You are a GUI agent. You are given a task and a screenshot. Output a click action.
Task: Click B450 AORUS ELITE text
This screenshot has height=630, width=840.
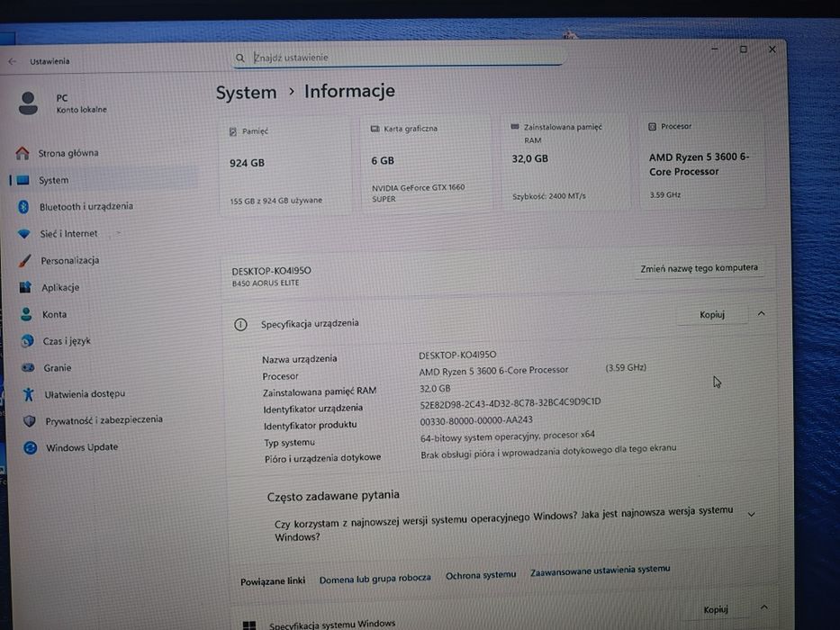click(266, 283)
